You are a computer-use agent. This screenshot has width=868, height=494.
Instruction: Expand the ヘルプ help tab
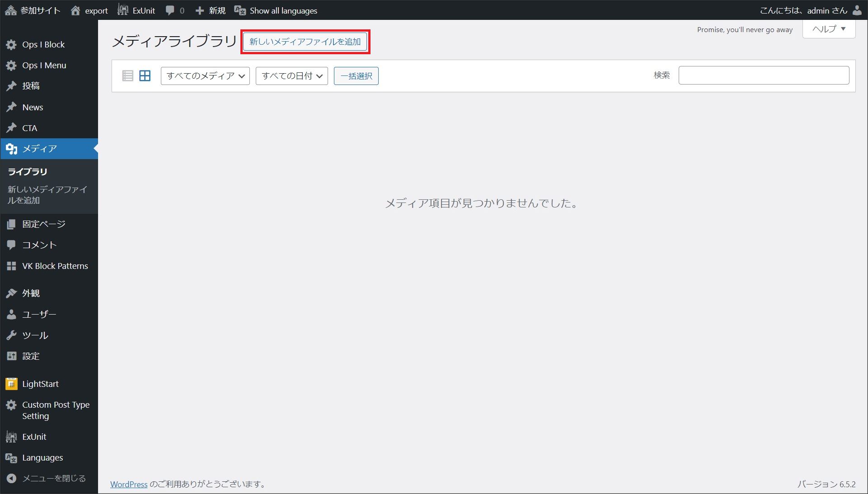coord(828,29)
